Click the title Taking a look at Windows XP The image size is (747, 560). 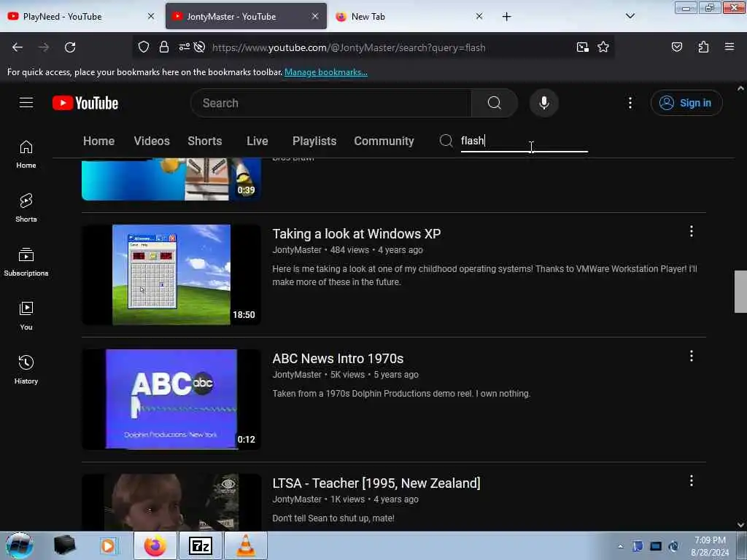point(356,234)
